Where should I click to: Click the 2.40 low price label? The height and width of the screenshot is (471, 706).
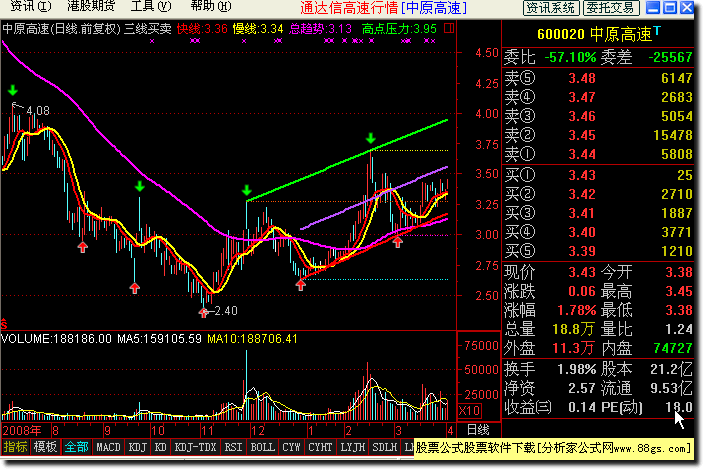pyautogui.click(x=226, y=311)
